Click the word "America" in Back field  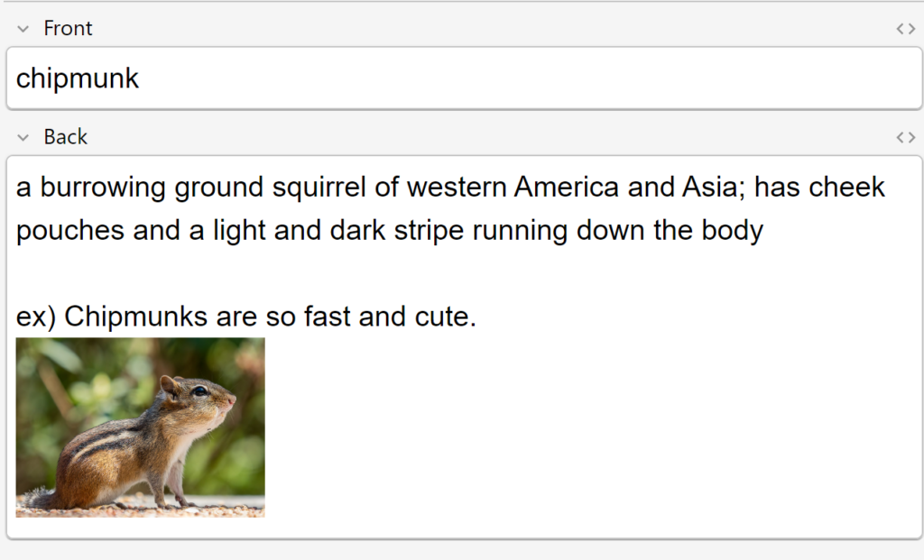(x=567, y=188)
